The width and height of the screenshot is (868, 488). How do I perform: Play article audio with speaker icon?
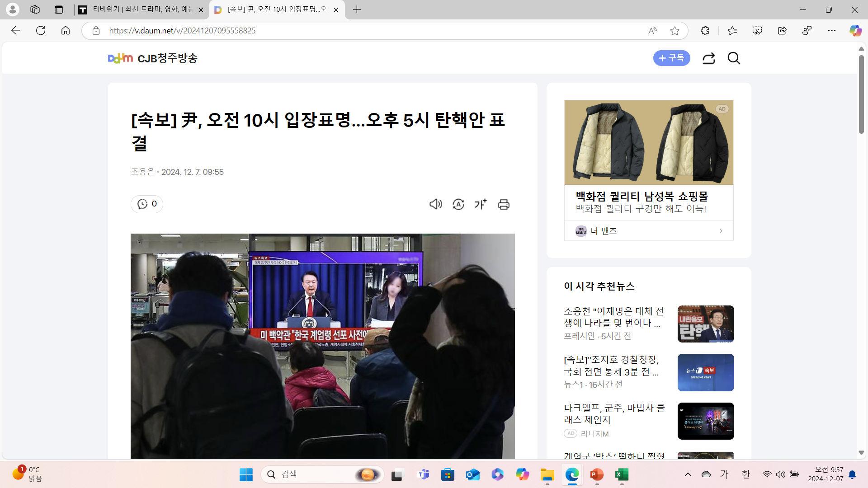pyautogui.click(x=435, y=204)
